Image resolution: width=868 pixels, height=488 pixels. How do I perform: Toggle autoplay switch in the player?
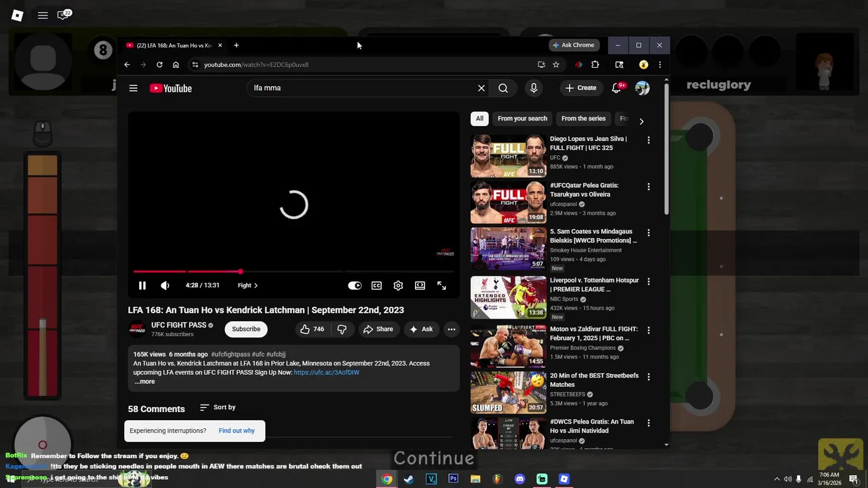click(x=355, y=285)
